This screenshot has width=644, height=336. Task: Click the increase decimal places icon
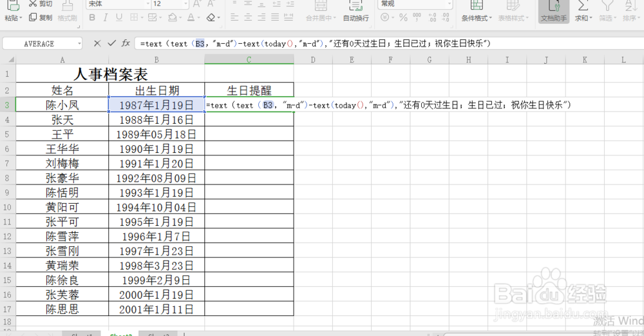coord(433,17)
